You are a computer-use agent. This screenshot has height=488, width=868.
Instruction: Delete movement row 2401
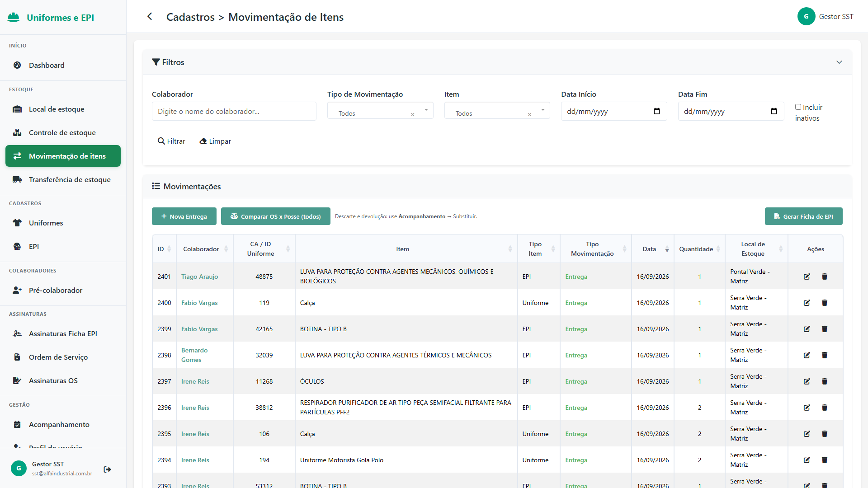825,277
